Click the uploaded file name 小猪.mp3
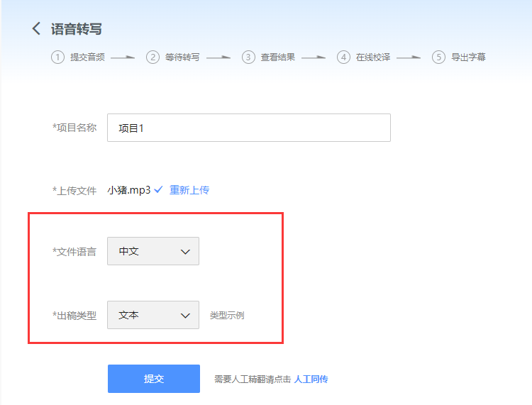 tap(128, 190)
